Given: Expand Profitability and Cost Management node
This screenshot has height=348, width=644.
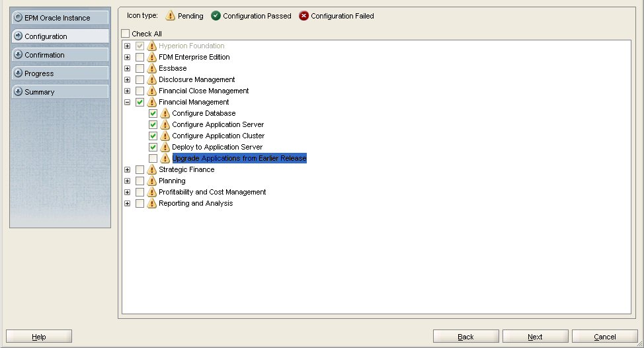Looking at the screenshot, I should pos(128,193).
